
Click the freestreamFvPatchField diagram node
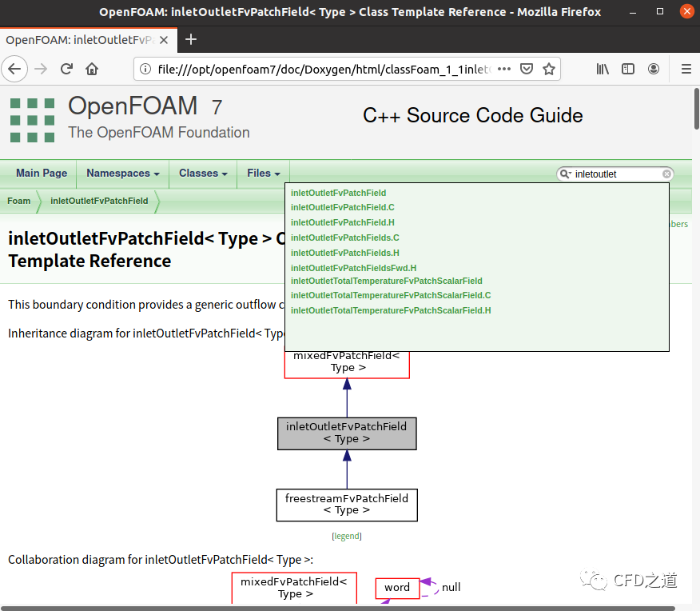(347, 505)
